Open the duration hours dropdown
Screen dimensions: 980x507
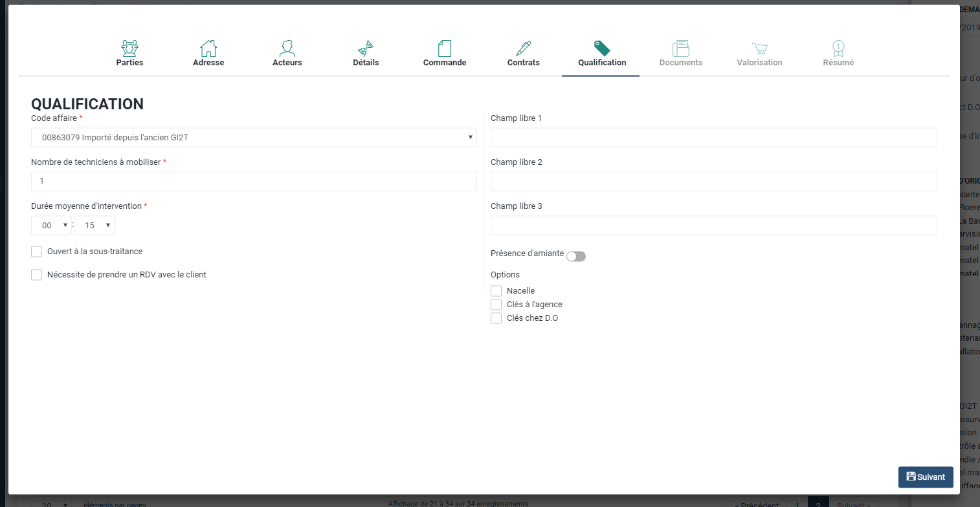click(51, 226)
